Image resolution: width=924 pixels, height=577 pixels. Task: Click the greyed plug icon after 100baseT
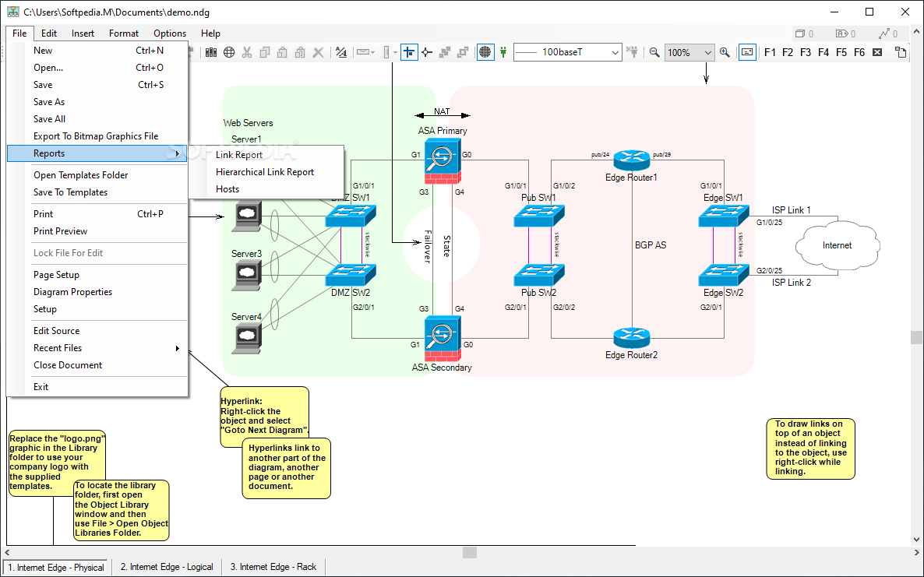click(x=633, y=52)
